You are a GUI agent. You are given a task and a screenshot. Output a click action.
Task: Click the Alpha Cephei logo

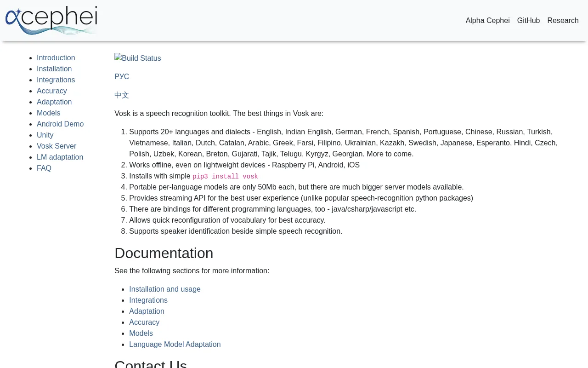51,21
